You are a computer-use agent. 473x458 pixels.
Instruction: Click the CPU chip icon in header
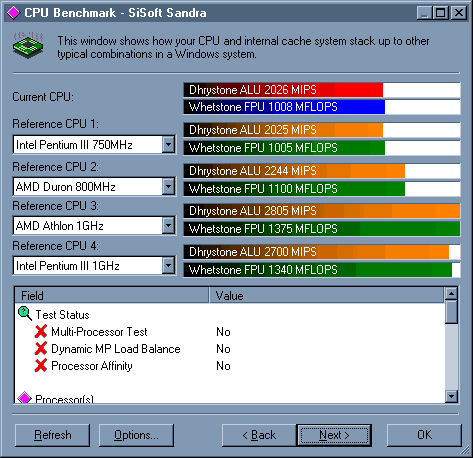click(28, 45)
